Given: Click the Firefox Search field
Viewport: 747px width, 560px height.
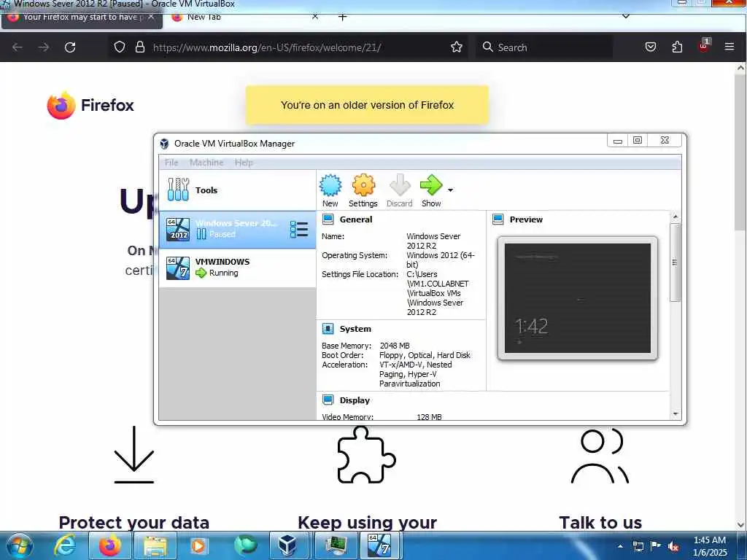Looking at the screenshot, I should click(x=543, y=47).
